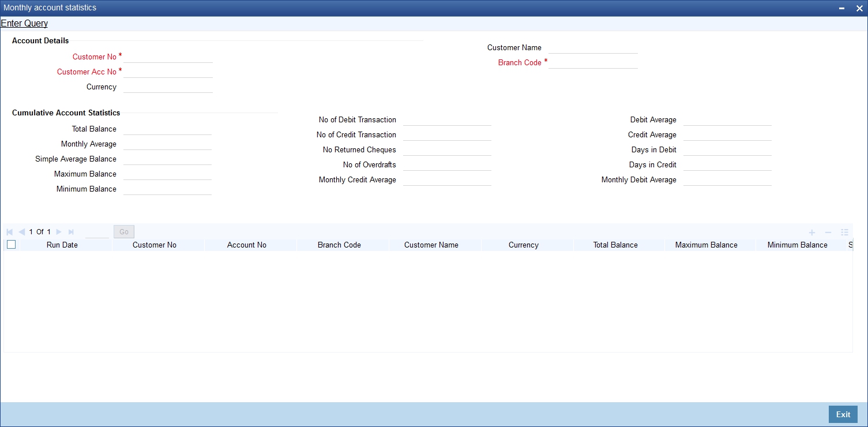Focus the Customer Acc No input field

pos(168,72)
